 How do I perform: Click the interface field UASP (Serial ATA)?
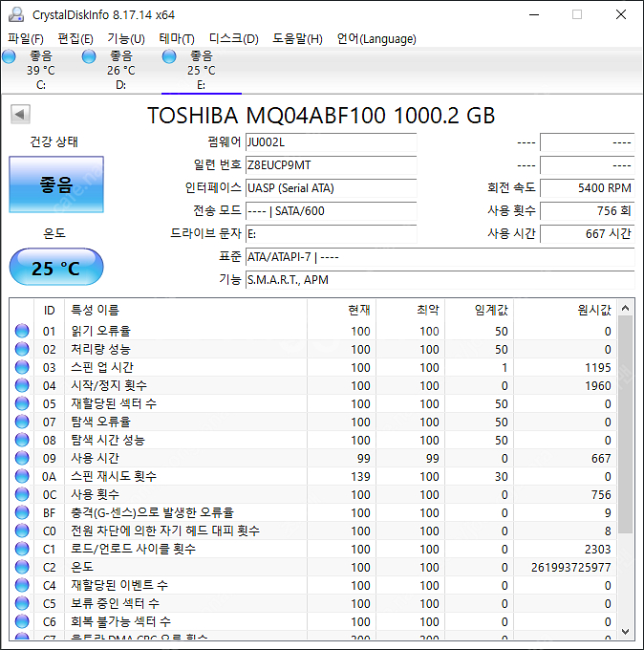point(332,188)
